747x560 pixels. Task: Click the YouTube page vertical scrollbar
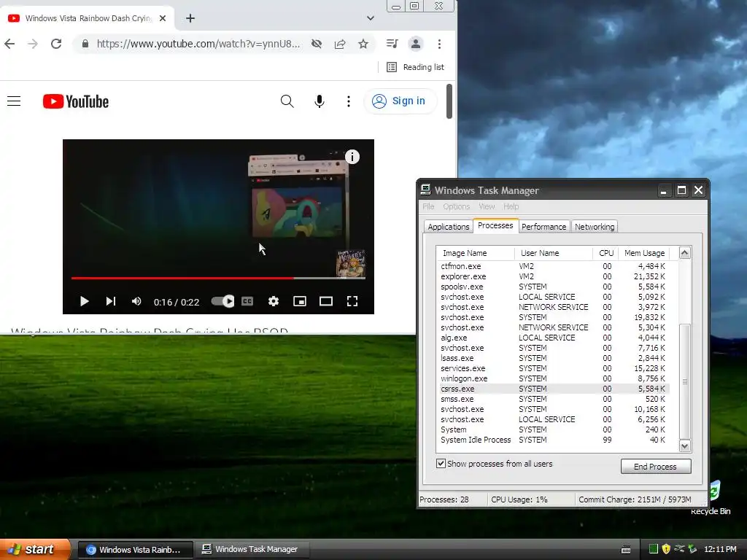pos(449,101)
